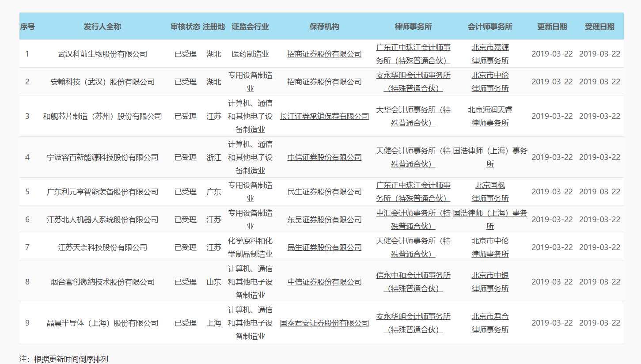Click 长江证券承销保荐有限公司 link
Image resolution: width=641 pixels, height=364 pixels.
coord(324,116)
